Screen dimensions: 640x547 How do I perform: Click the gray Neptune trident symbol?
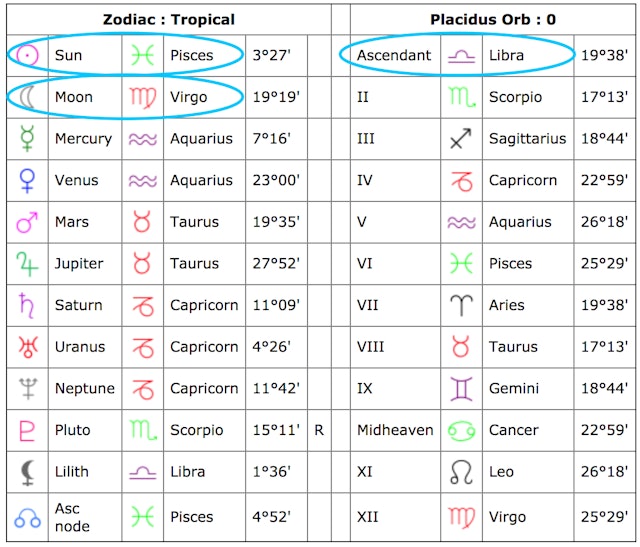pos(27,388)
